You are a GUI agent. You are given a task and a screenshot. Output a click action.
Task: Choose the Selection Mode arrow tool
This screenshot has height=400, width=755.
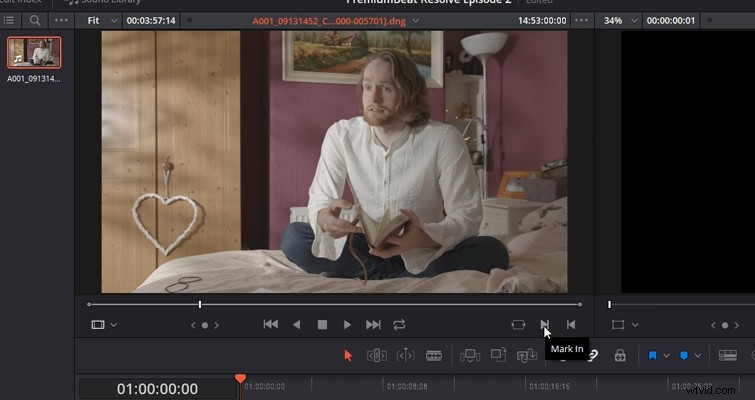[348, 356]
